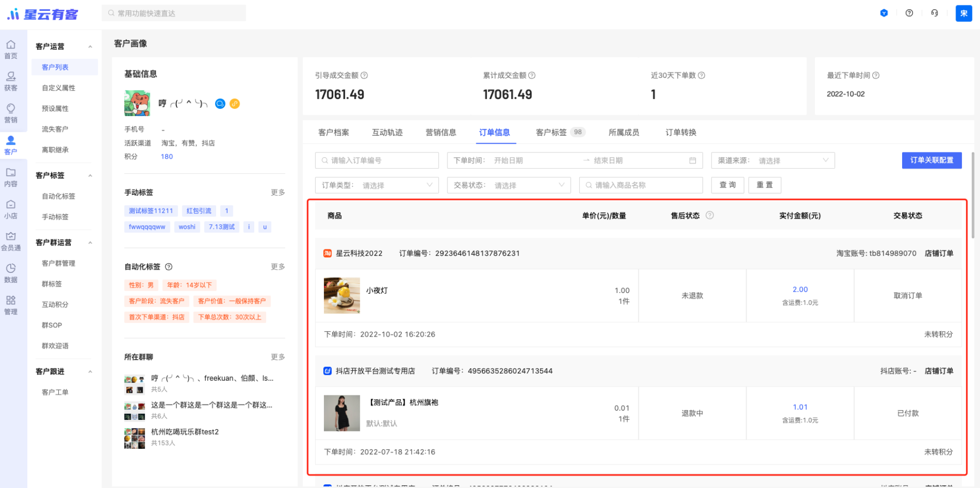Click the 小夜灯 product thumbnail

click(x=342, y=296)
